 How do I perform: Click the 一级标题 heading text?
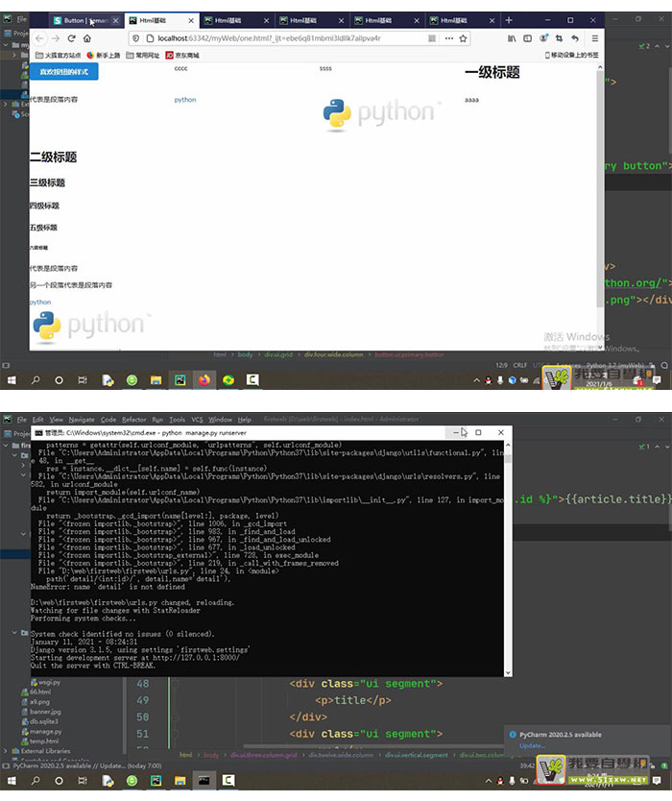[492, 73]
